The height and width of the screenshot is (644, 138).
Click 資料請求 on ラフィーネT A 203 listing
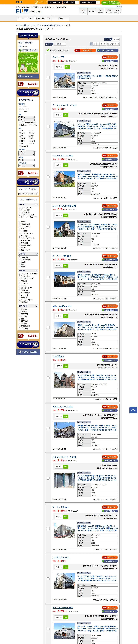[110, 156]
